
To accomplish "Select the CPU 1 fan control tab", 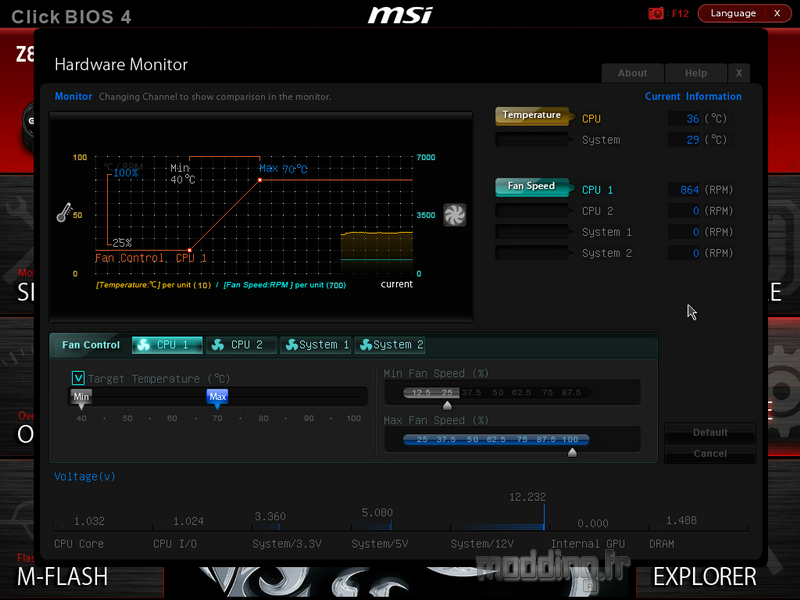I will click(x=167, y=345).
